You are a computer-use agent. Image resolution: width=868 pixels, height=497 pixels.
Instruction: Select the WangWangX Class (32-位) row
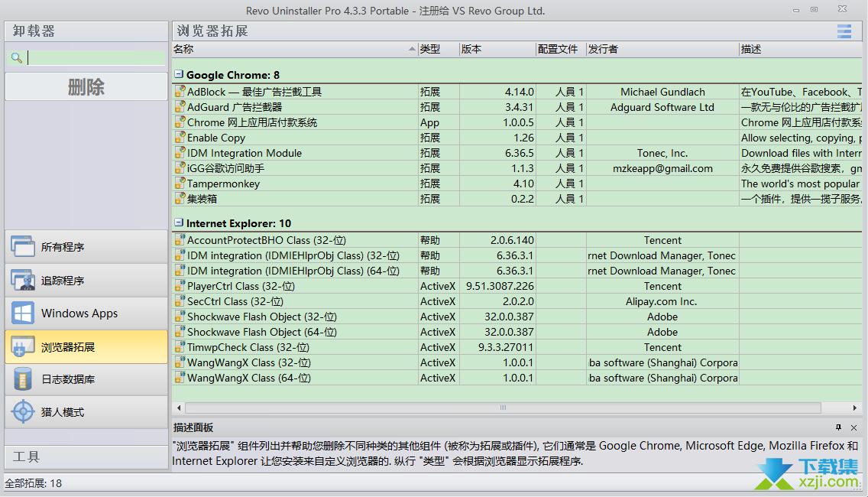[x=517, y=362]
